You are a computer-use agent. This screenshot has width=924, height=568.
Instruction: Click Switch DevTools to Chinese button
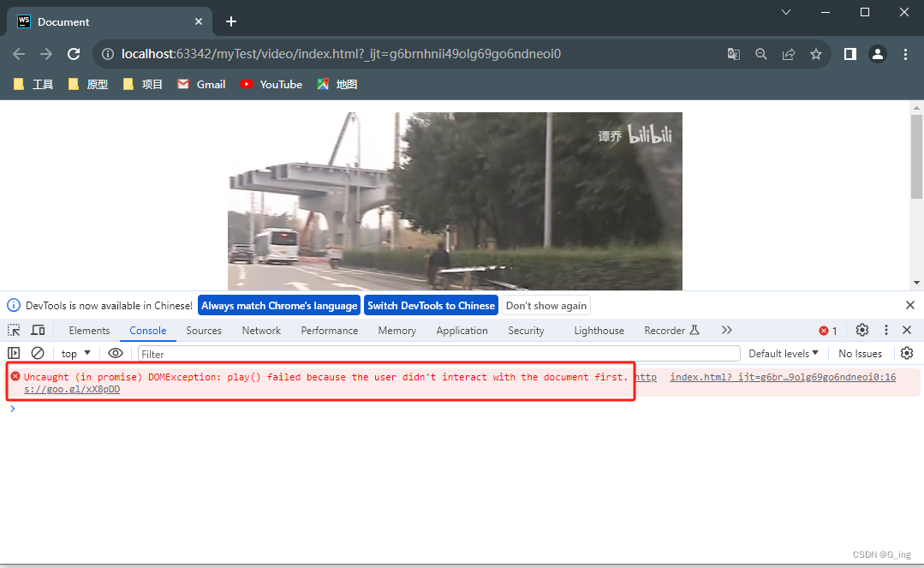[431, 306]
